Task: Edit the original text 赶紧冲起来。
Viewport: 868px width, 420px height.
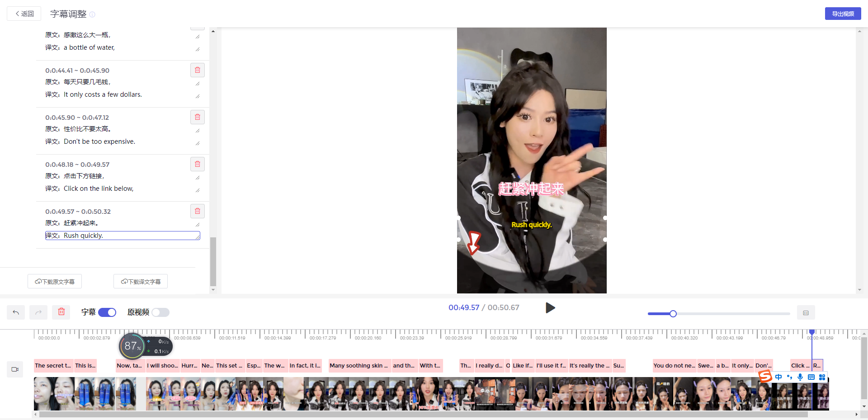Action: [123, 223]
